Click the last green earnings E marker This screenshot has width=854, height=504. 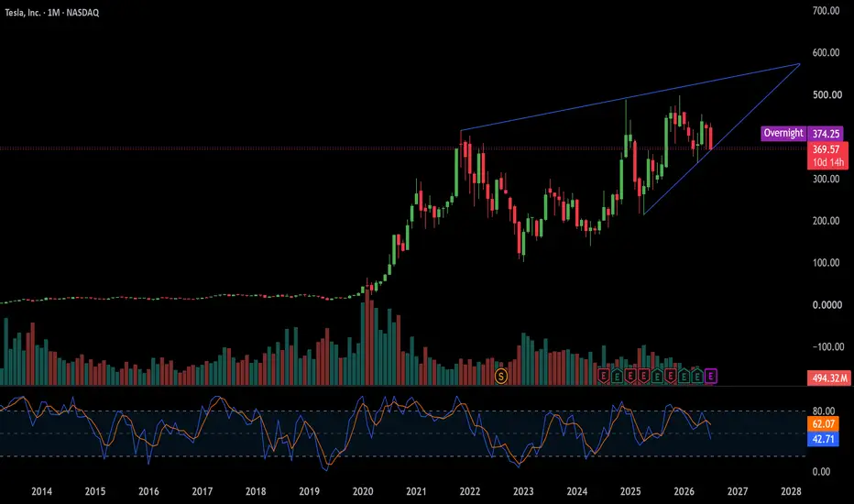pyautogui.click(x=697, y=376)
